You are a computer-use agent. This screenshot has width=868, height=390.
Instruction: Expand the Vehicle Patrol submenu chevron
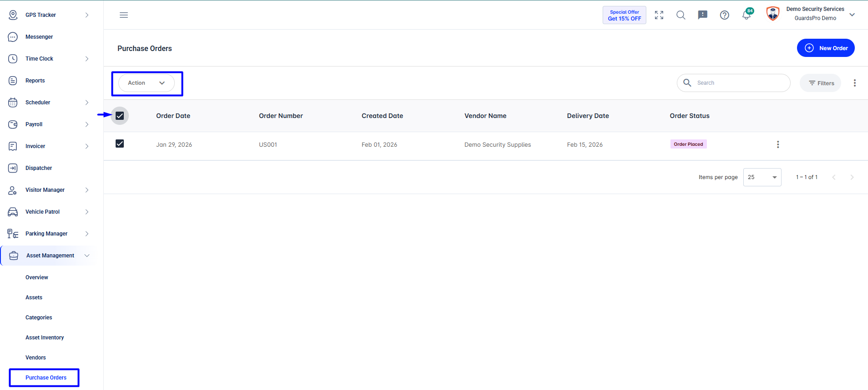[x=87, y=212]
